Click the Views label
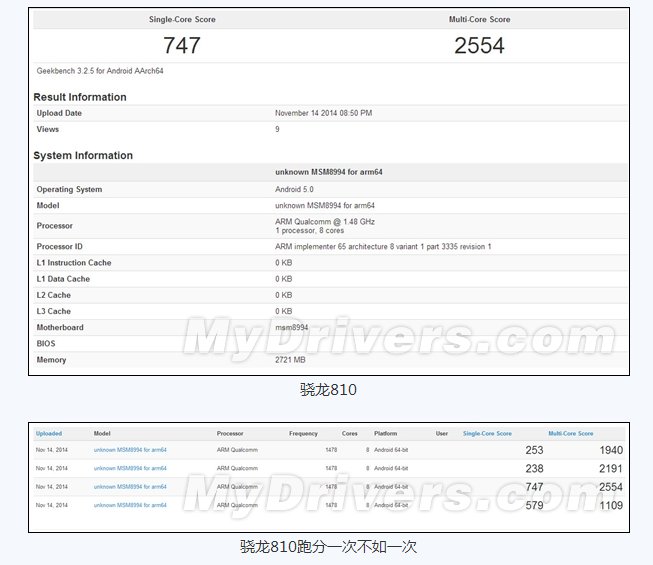This screenshot has width=653, height=565. point(47,129)
